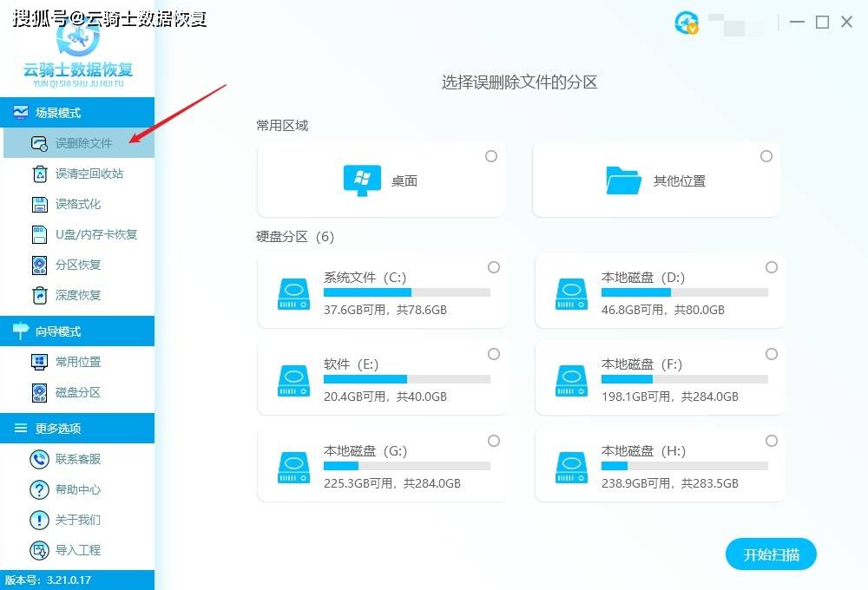Click the drive icon for 本地磁盘 (D:)
Screen dimensions: 868x590
click(x=572, y=294)
